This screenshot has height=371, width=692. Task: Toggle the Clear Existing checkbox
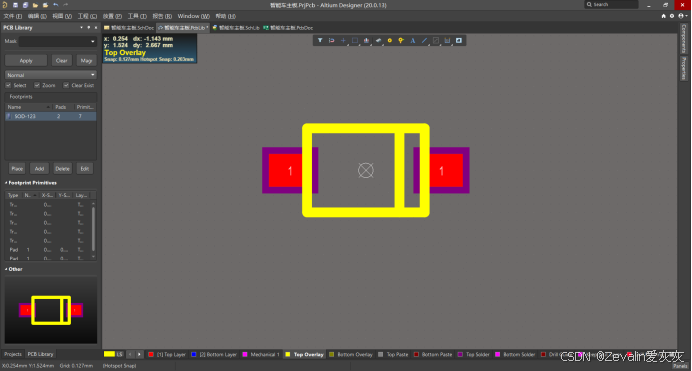point(66,85)
